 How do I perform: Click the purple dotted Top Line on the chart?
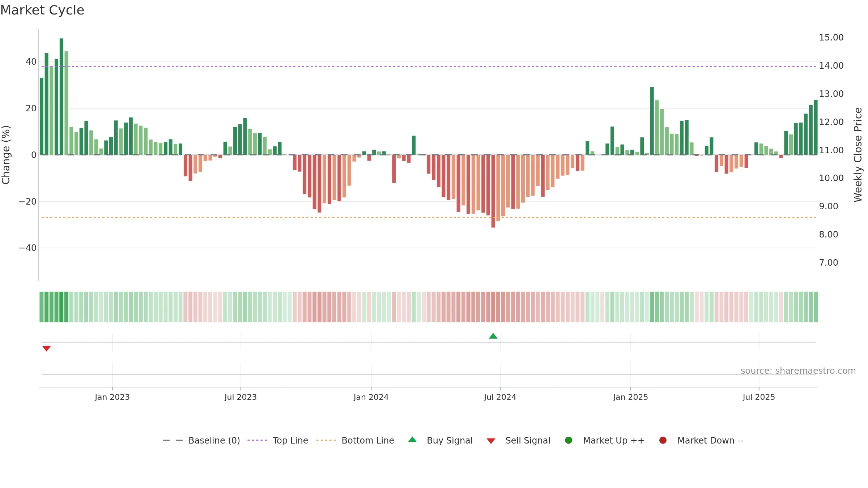point(429,67)
